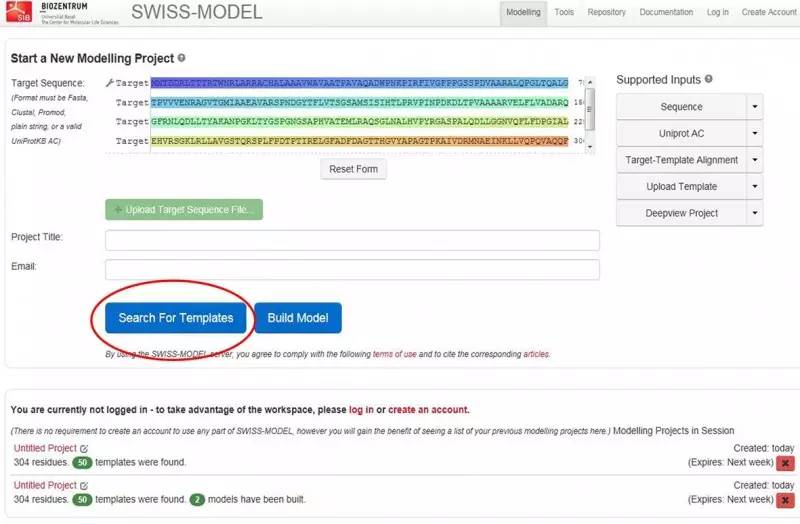Open the second project's 50 templates badge
The height and width of the screenshot is (524, 800).
pyautogui.click(x=82, y=500)
